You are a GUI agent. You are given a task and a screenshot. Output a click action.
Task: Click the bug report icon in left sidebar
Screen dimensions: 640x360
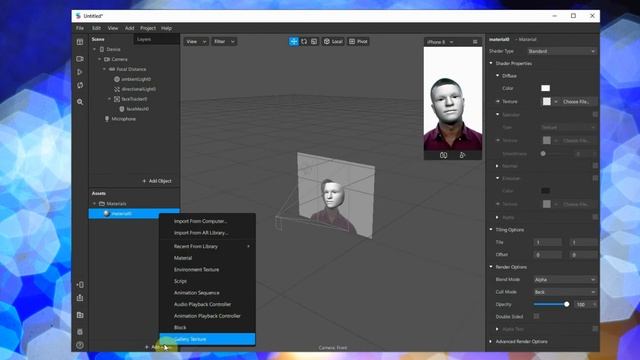(x=80, y=332)
